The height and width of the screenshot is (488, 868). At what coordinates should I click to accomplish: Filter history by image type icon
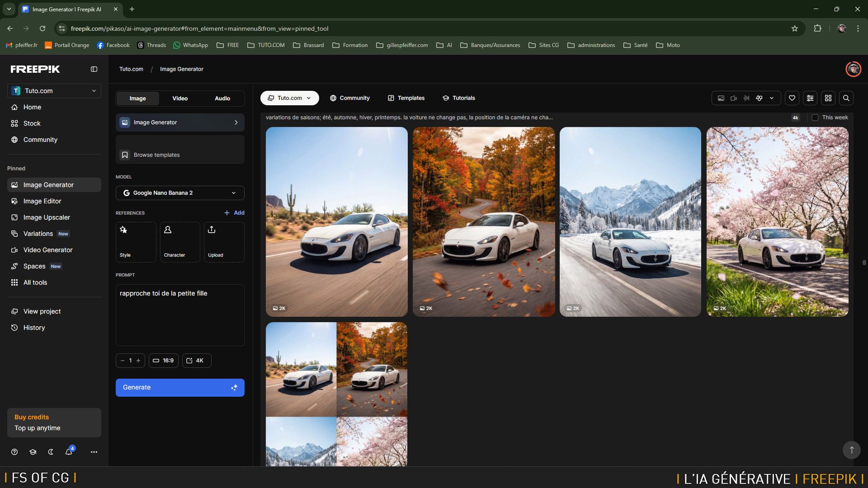pyautogui.click(x=721, y=98)
